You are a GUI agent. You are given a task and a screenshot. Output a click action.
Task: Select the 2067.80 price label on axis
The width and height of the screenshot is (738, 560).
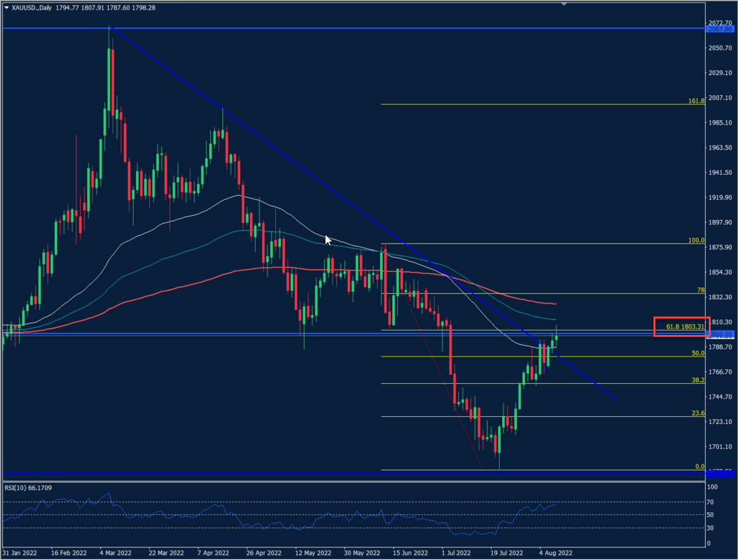click(x=720, y=29)
